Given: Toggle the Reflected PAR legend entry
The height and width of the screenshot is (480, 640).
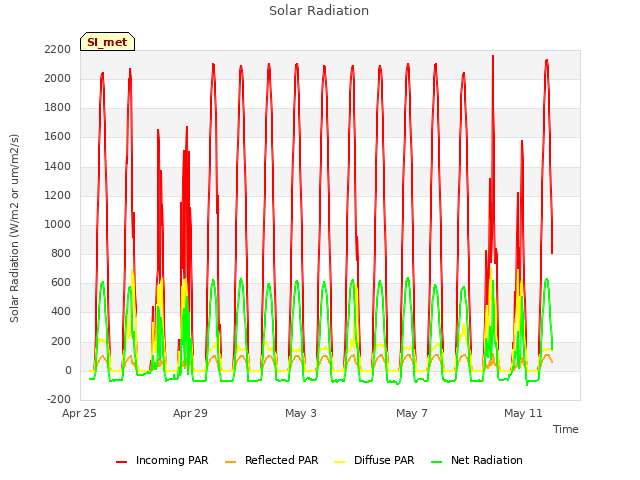Looking at the screenshot, I should 271,460.
